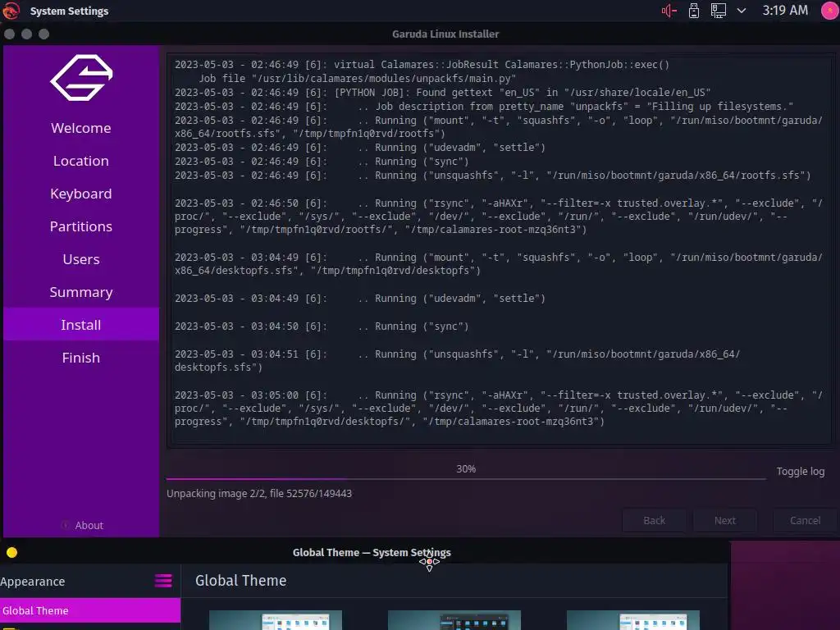Image resolution: width=840 pixels, height=630 pixels.
Task: Select the Install step in installer sidebar
Action: point(81,325)
